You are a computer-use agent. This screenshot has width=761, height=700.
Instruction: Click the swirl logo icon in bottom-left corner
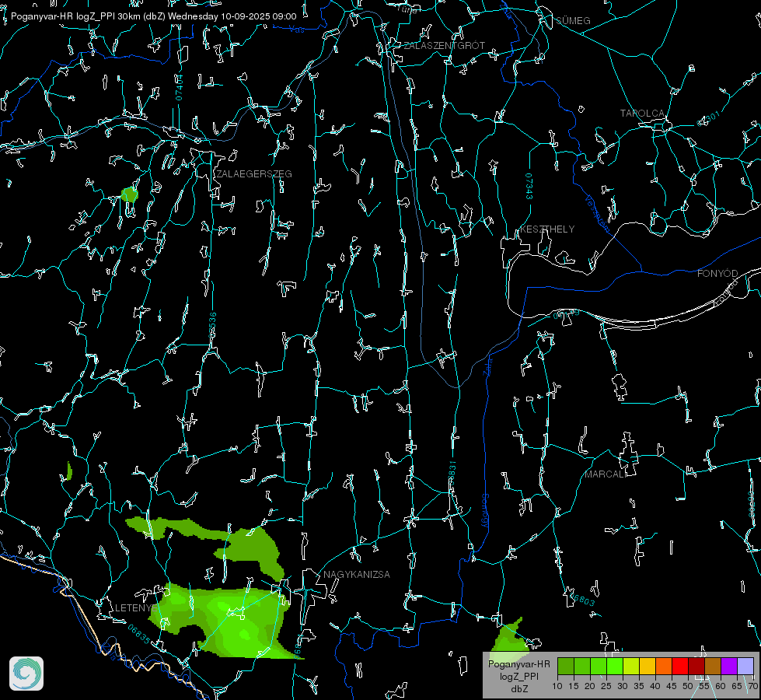tap(26, 674)
